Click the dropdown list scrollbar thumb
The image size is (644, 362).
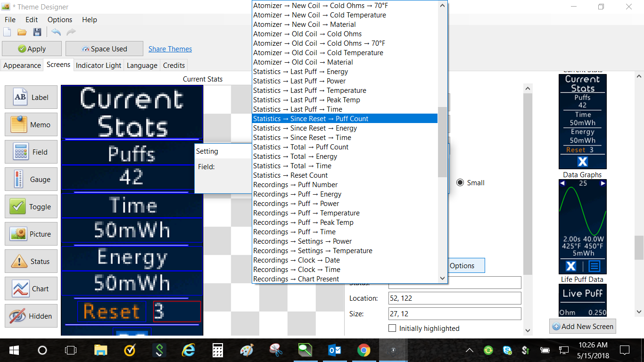pyautogui.click(x=442, y=141)
